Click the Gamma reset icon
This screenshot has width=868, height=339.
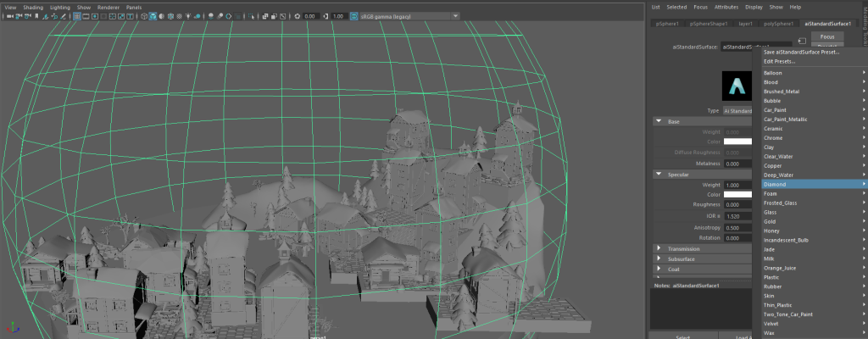tap(325, 16)
